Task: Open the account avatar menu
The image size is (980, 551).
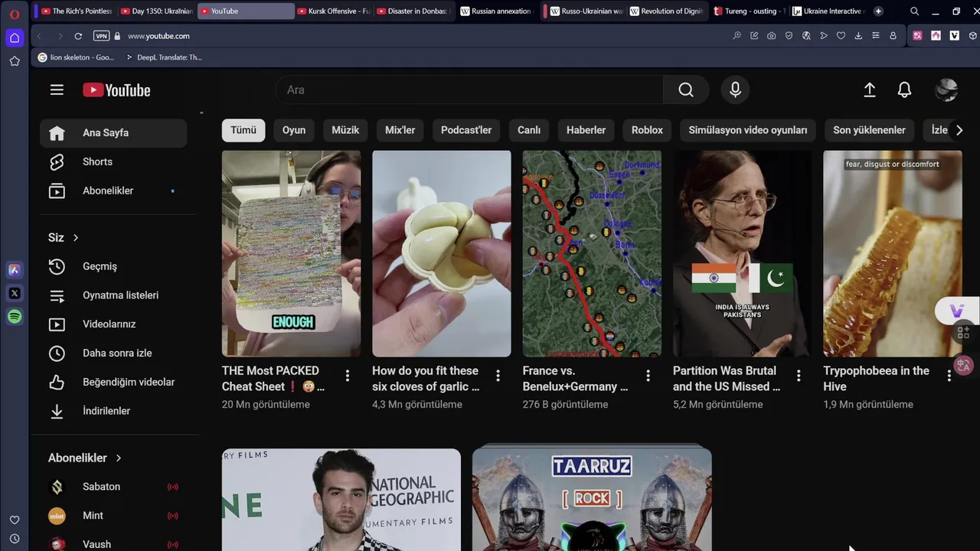Action: click(x=946, y=90)
